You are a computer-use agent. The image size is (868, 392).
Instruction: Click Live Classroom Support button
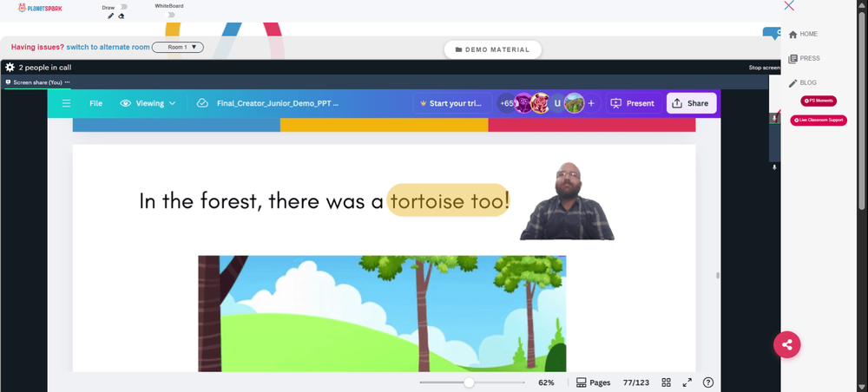coord(819,120)
